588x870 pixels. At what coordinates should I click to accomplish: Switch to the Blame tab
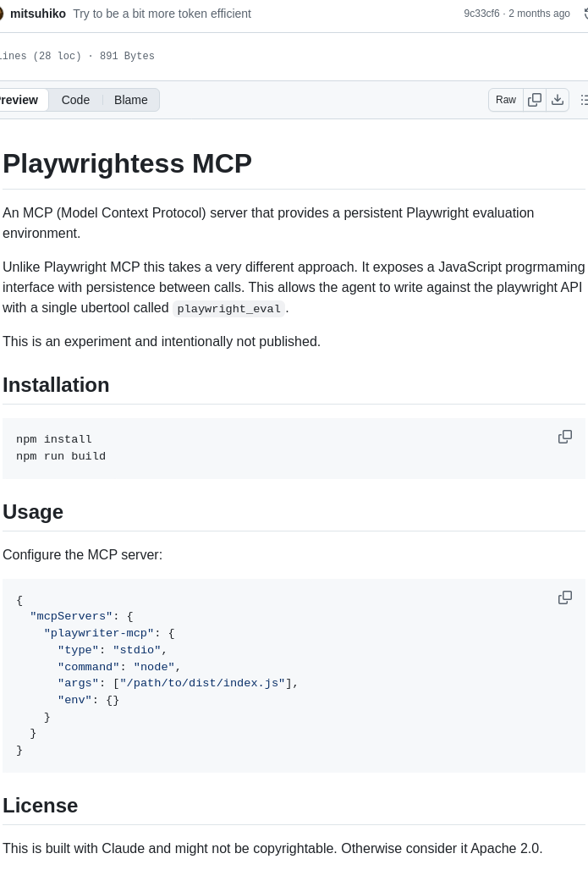coord(130,100)
